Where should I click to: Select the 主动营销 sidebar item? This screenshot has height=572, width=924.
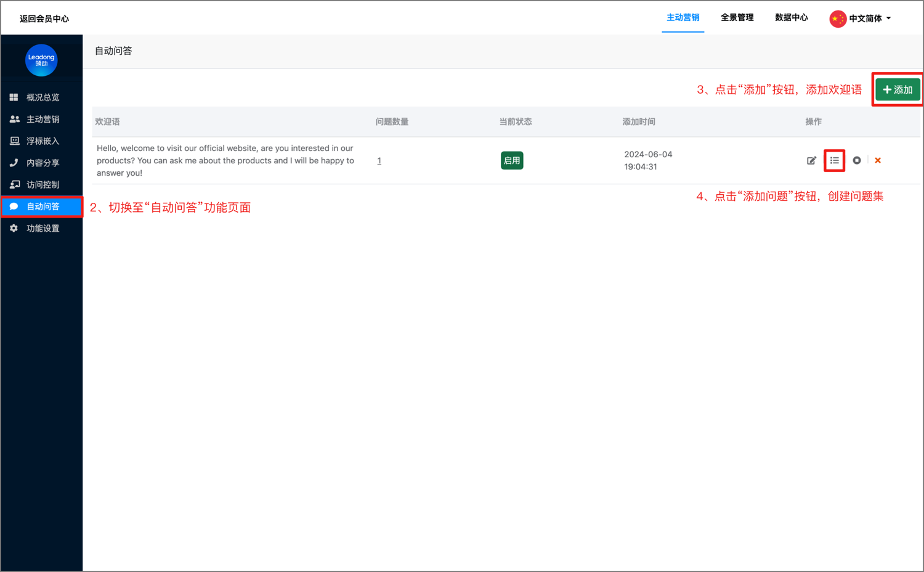coord(41,118)
